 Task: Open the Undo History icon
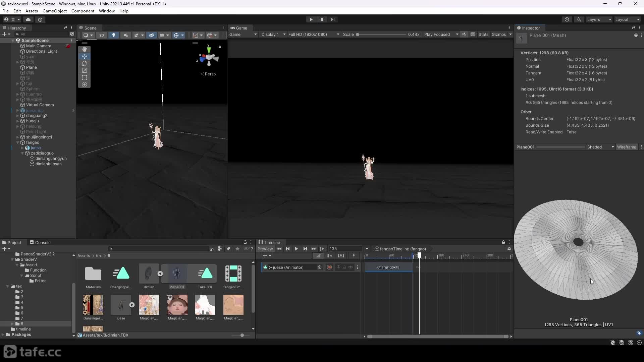tap(567, 19)
